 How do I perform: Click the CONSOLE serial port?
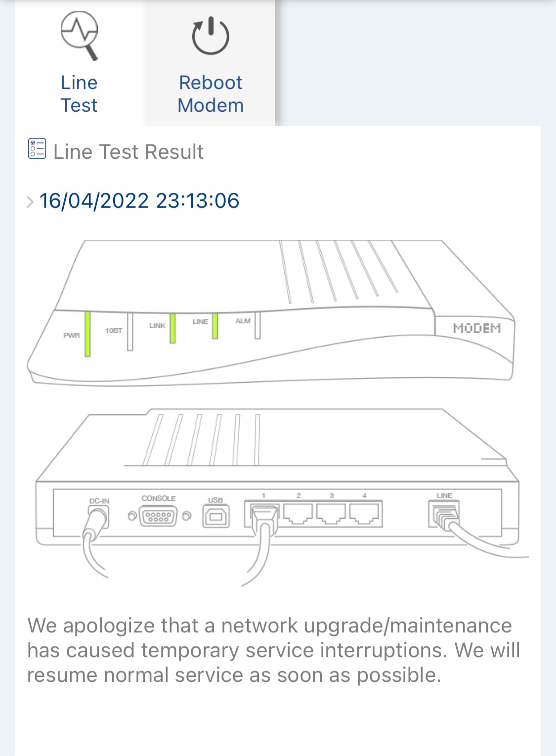[159, 517]
